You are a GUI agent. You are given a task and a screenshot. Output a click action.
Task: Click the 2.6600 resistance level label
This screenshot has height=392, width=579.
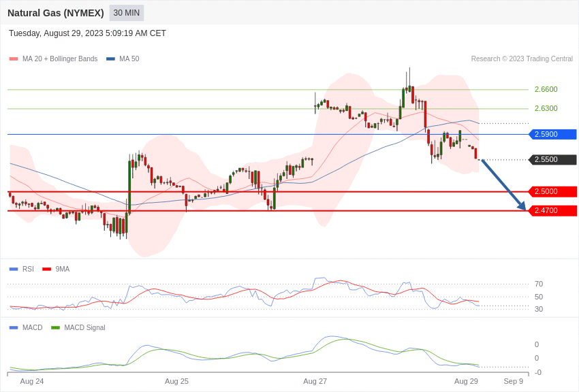(x=546, y=89)
